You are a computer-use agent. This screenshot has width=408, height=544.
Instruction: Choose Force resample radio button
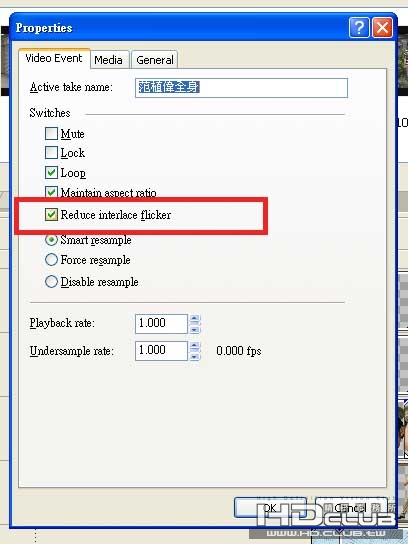51,260
